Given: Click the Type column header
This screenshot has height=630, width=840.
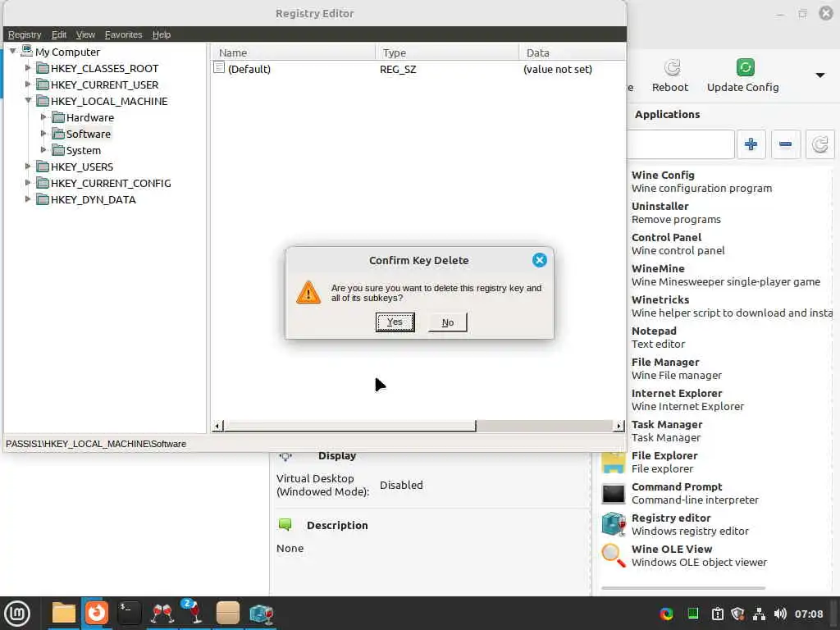Looking at the screenshot, I should 447,52.
